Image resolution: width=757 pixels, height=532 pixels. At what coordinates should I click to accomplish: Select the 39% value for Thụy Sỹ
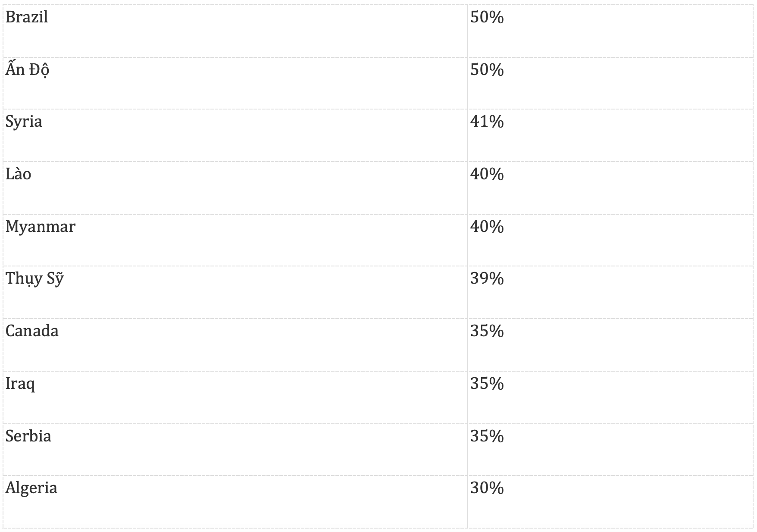[487, 279]
